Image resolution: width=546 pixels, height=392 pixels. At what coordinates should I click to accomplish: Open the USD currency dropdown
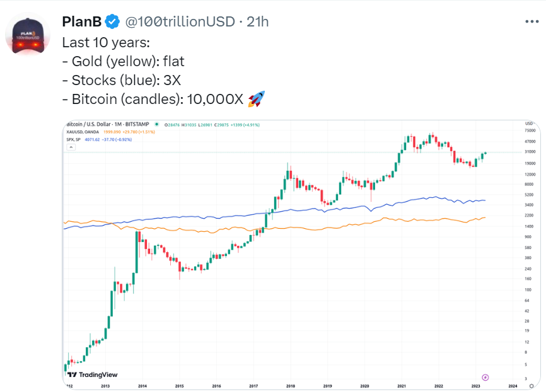[x=529, y=123]
